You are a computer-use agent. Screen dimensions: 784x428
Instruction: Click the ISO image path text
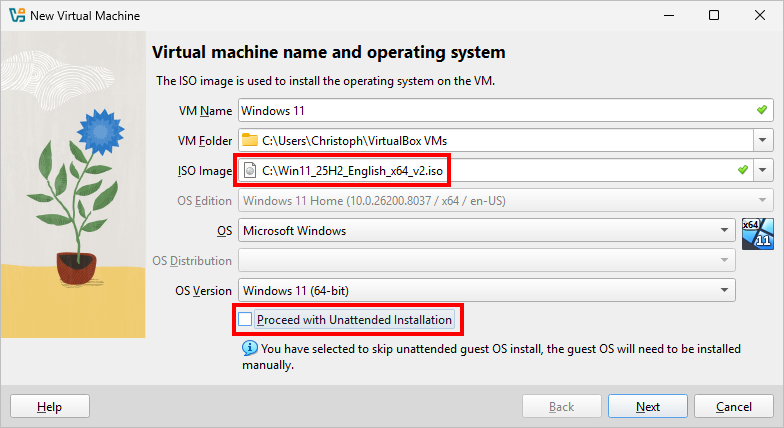[x=352, y=171]
